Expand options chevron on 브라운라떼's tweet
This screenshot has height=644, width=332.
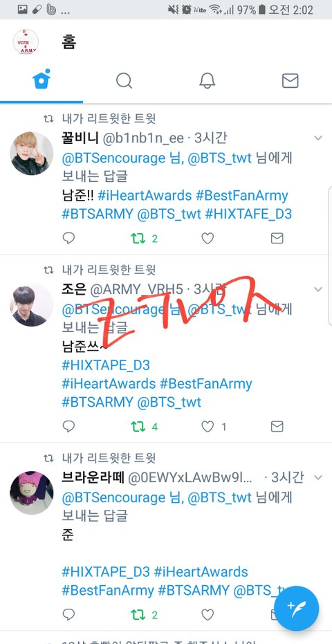[x=318, y=477]
